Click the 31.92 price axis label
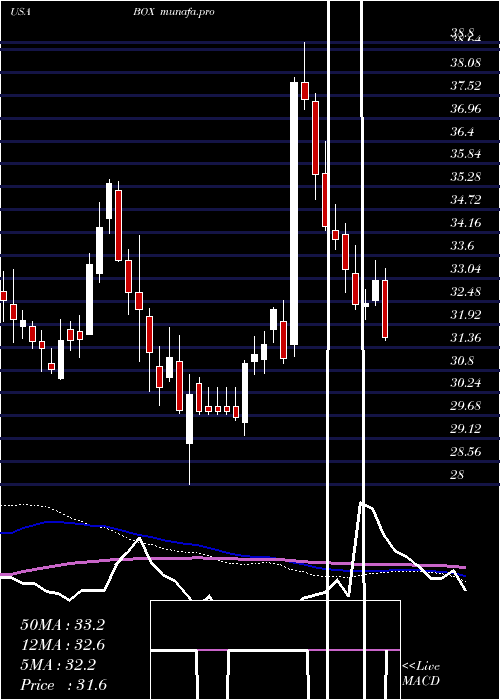500x700 pixels. click(x=466, y=315)
